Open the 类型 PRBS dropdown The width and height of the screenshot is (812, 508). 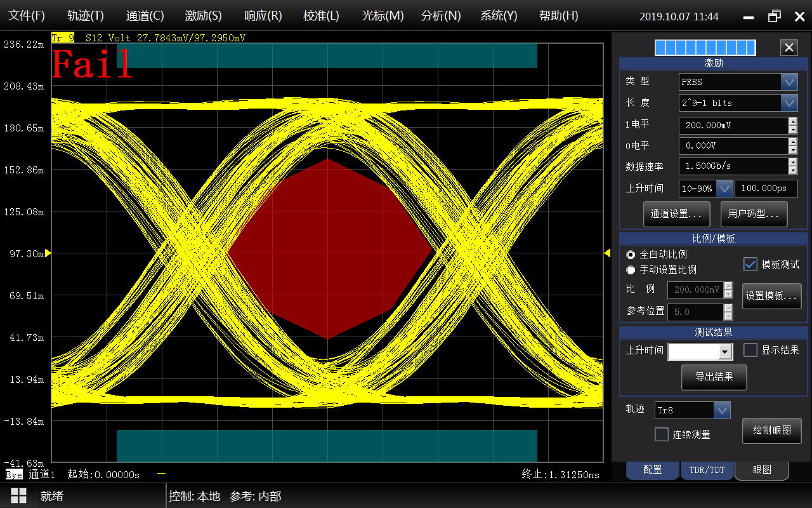pyautogui.click(x=789, y=82)
